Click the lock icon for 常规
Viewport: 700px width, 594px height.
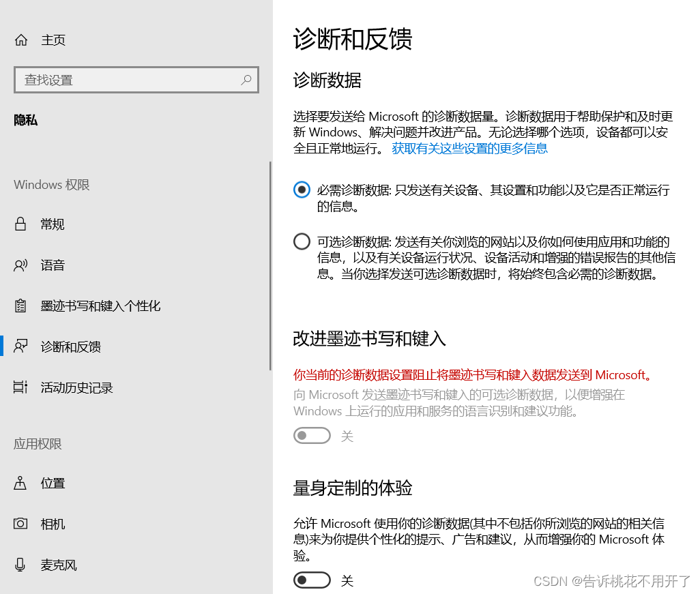[x=20, y=224]
